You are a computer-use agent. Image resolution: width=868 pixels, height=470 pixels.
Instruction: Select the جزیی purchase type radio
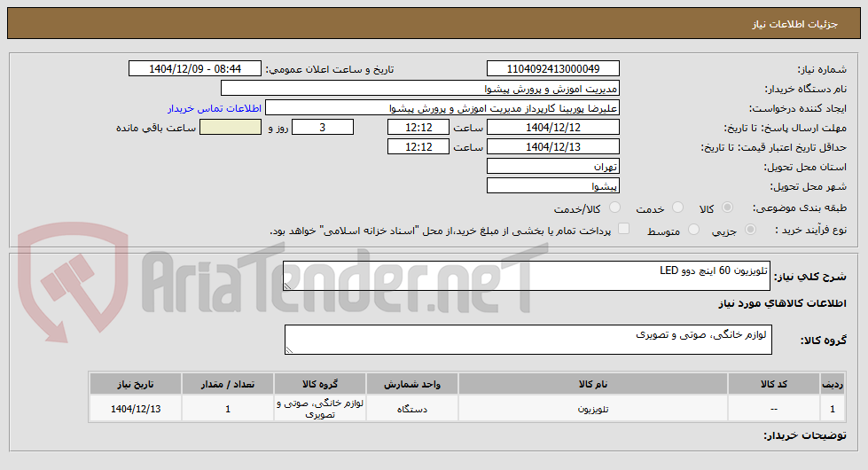(751, 229)
